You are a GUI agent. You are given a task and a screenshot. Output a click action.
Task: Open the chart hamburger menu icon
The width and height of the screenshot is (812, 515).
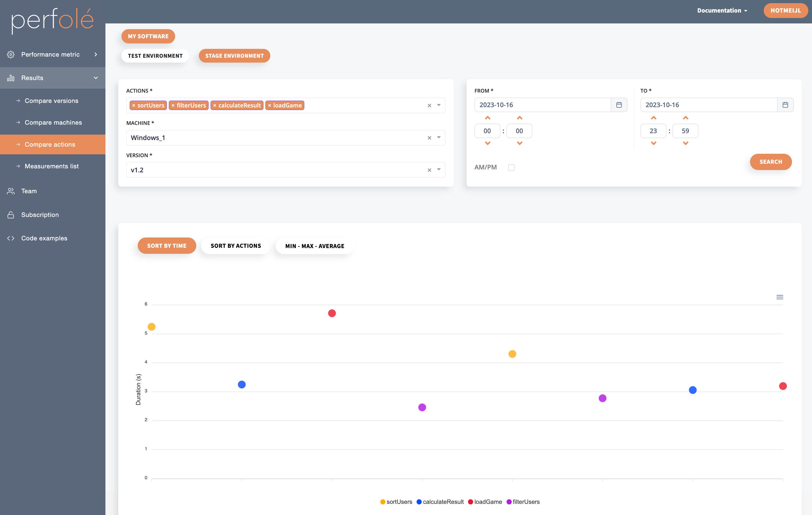[x=780, y=297]
